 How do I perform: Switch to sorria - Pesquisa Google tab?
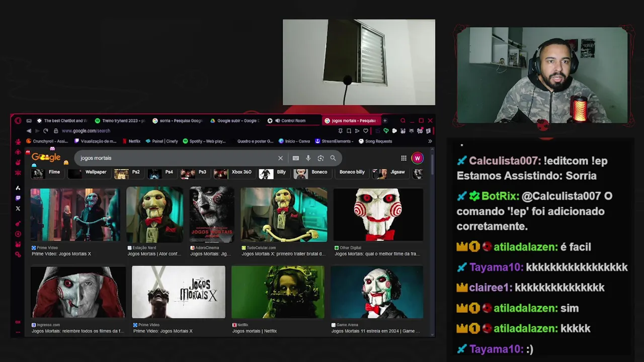coord(177,121)
